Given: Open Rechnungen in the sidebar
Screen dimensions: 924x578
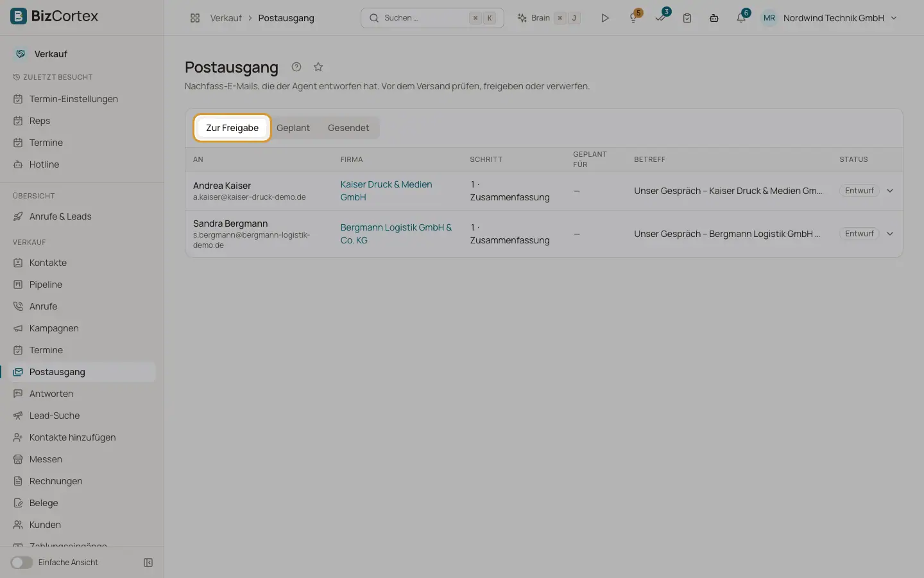Looking at the screenshot, I should pos(56,481).
